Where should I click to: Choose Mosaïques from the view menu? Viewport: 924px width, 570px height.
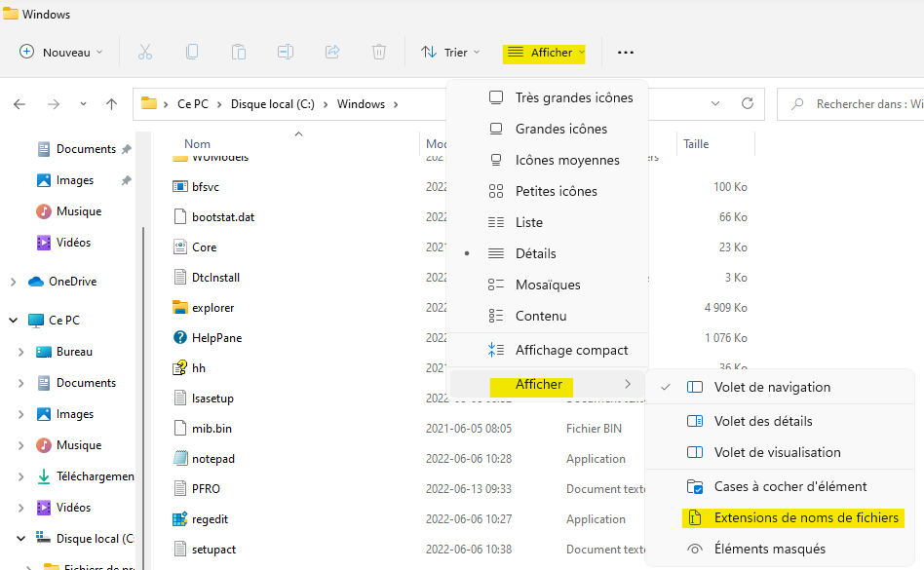coord(547,285)
